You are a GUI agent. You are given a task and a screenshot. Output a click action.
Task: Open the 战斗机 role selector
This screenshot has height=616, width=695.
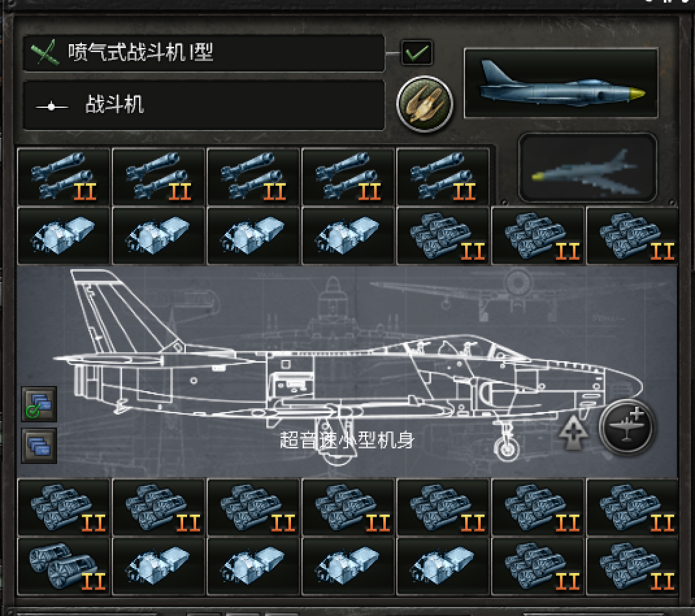[x=204, y=105]
